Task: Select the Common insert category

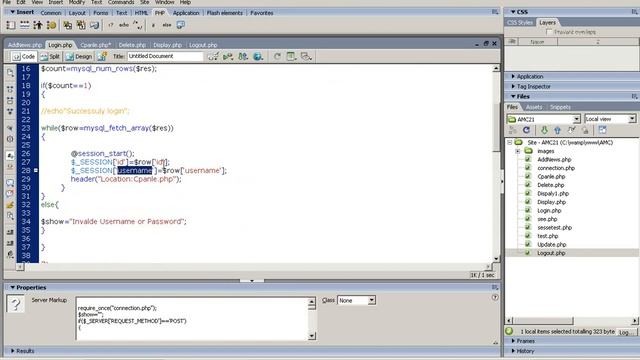Action: coord(51,13)
